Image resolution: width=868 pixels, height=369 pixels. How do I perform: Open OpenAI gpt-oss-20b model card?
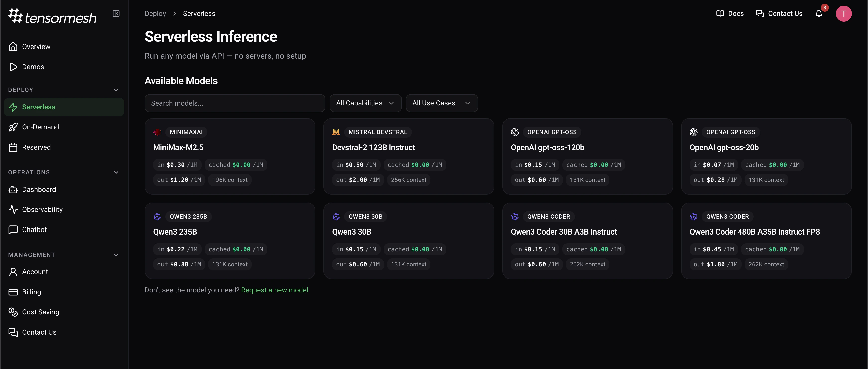tap(766, 156)
